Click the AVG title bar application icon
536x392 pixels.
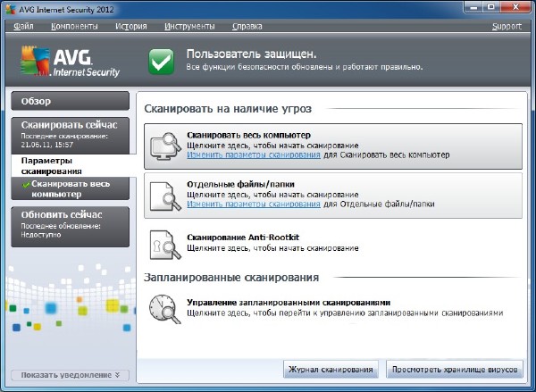click(x=10, y=7)
